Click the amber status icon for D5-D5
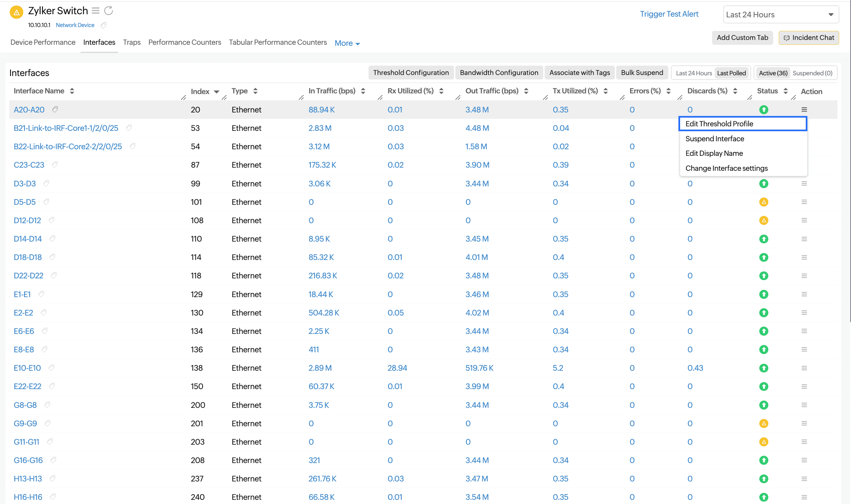851x504 pixels. pos(763,201)
